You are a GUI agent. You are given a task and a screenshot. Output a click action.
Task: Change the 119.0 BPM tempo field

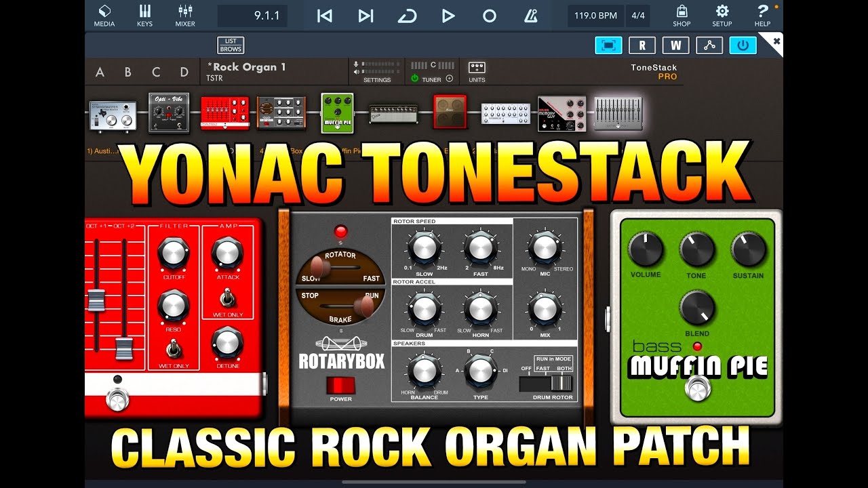tap(595, 16)
